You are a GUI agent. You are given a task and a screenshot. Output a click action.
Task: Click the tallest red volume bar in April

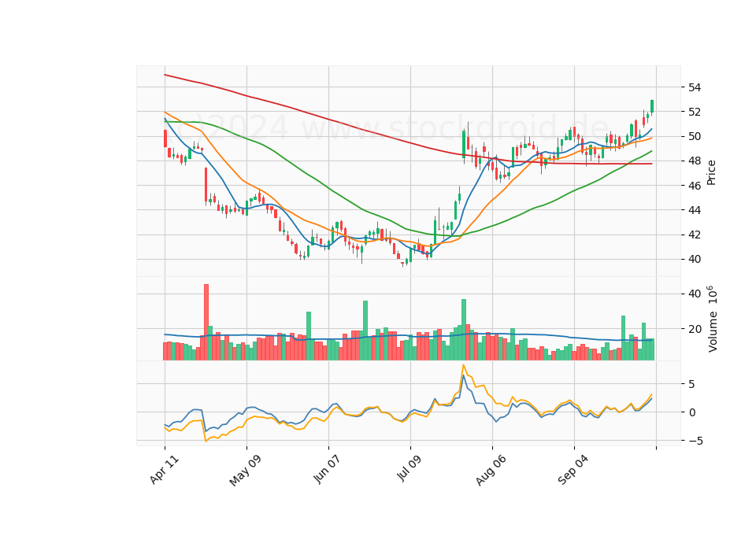coord(206,322)
